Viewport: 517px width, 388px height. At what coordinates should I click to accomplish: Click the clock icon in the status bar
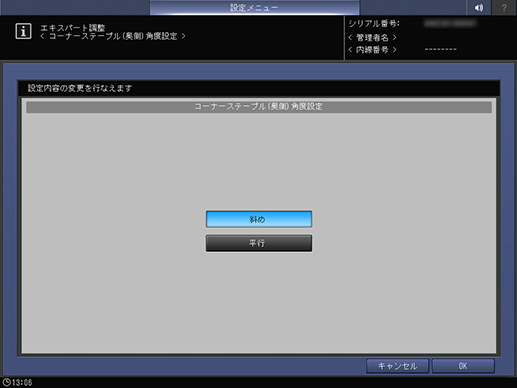click(x=6, y=382)
